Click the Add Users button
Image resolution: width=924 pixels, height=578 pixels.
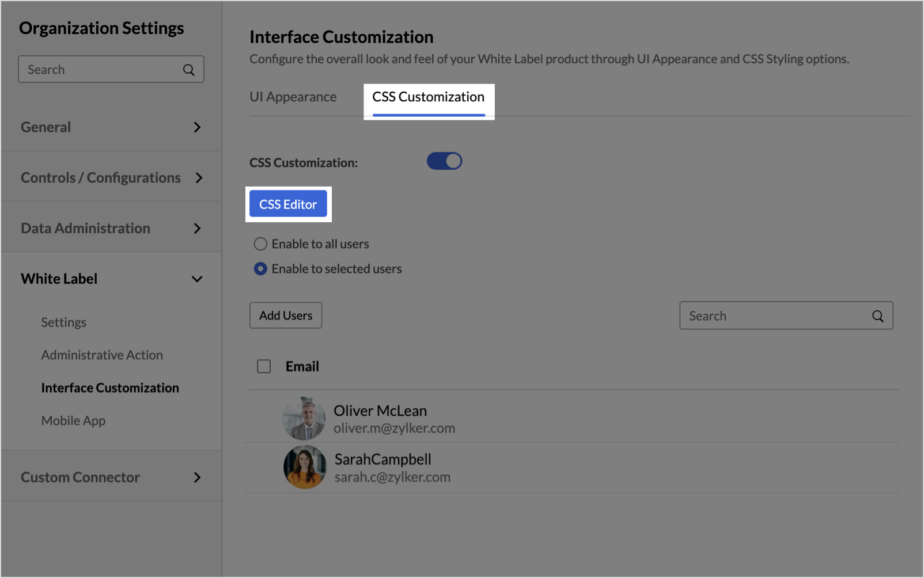[x=286, y=315]
